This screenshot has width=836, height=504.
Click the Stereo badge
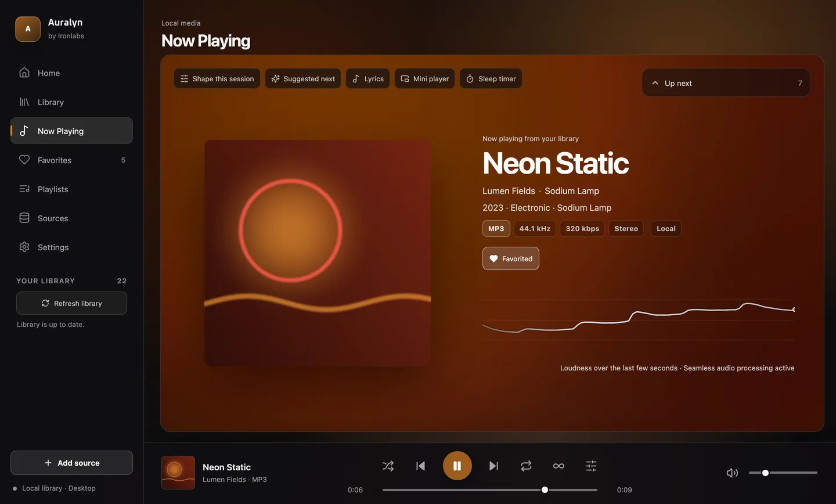click(626, 229)
